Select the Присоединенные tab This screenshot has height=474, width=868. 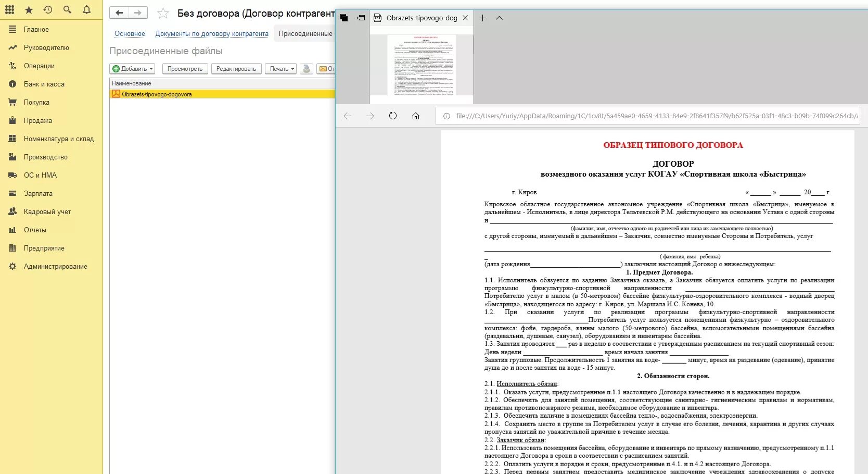pyautogui.click(x=305, y=34)
